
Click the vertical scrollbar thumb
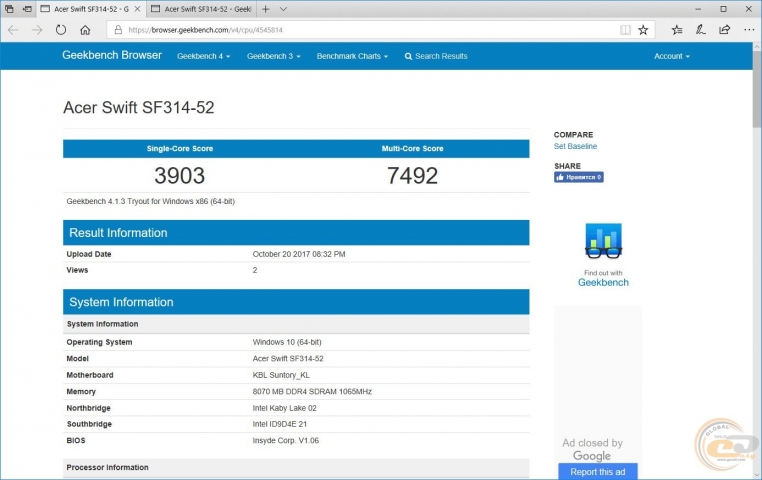tap(757, 89)
